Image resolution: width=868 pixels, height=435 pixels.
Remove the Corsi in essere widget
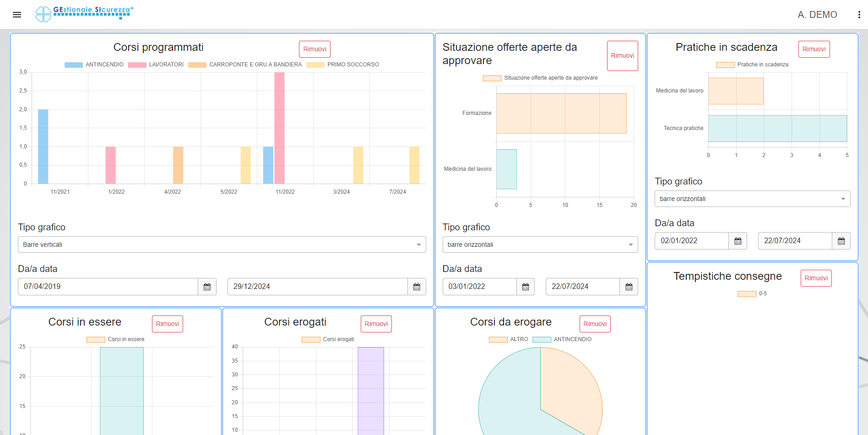coord(168,324)
